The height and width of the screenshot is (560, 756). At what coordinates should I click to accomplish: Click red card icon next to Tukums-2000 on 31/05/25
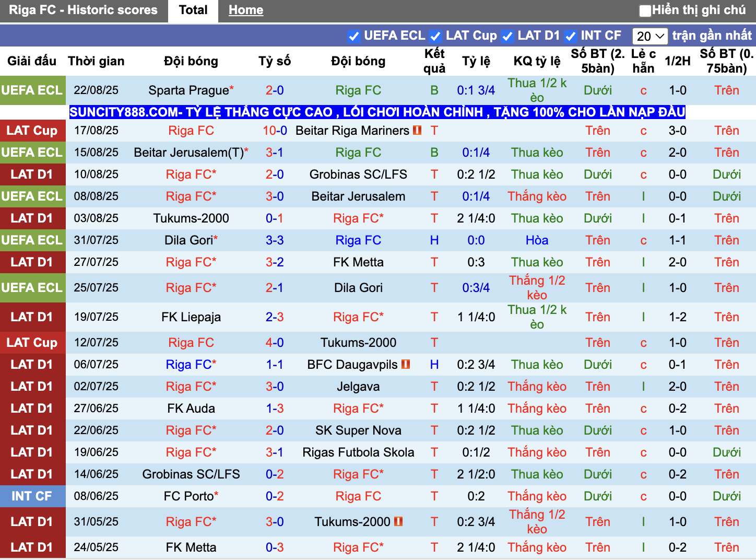point(398,521)
